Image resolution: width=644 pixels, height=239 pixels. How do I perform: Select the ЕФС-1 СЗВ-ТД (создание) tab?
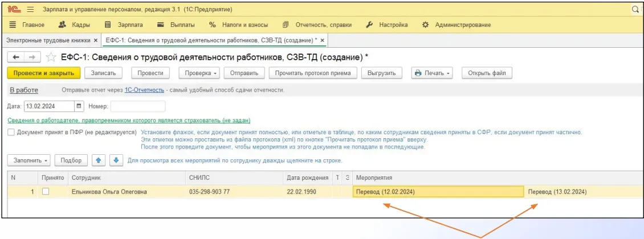(211, 40)
